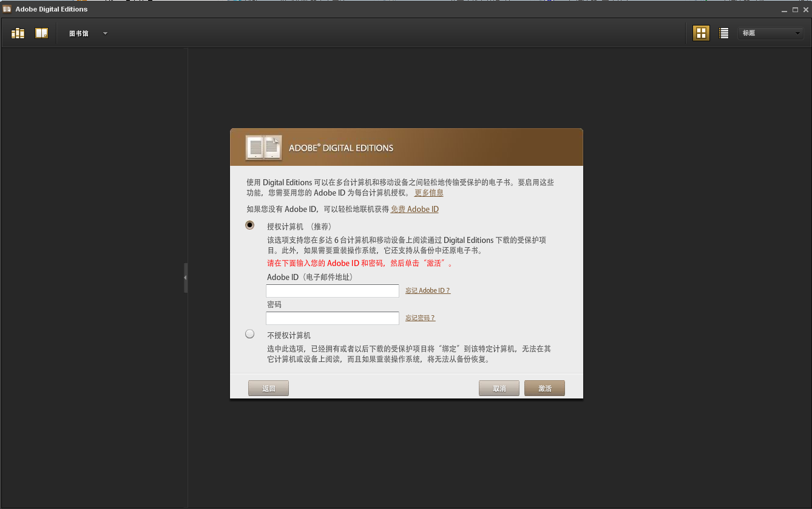Select the bookshelf library view icon
This screenshot has width=812, height=509.
pyautogui.click(x=18, y=32)
